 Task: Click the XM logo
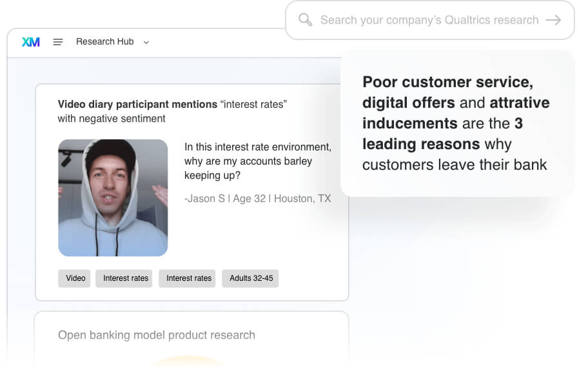[31, 42]
